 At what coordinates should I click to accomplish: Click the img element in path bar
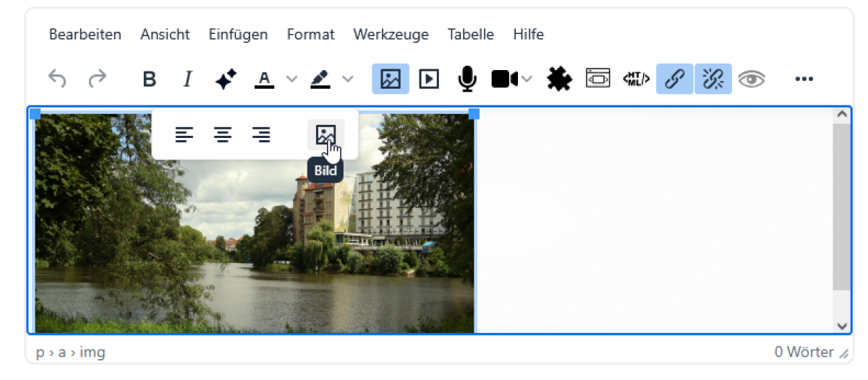point(93,353)
